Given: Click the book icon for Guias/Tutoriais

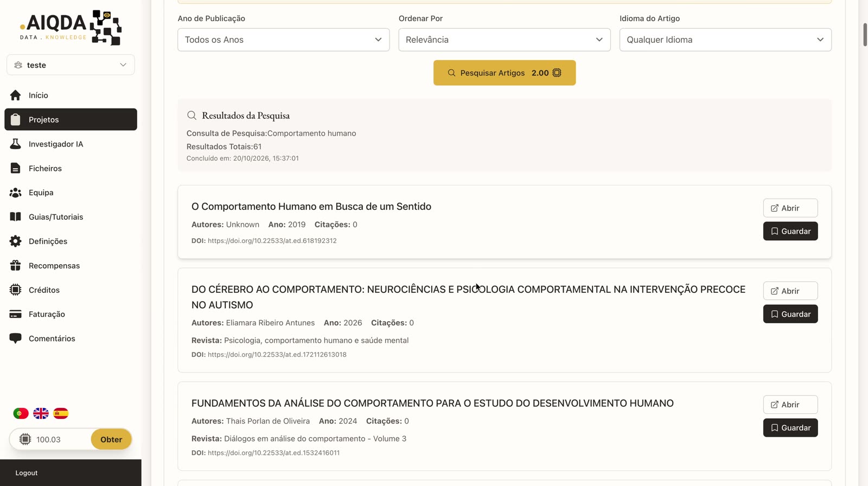Looking at the screenshot, I should click(15, 217).
